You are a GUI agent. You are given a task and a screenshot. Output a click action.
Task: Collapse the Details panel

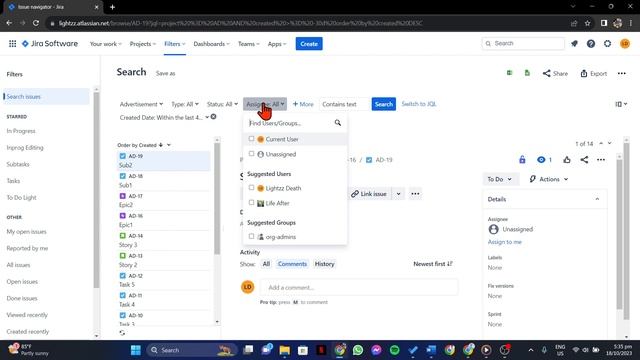click(x=597, y=199)
